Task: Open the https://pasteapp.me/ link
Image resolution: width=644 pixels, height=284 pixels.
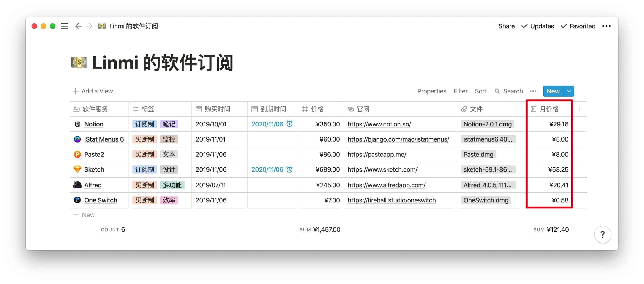Action: [377, 155]
